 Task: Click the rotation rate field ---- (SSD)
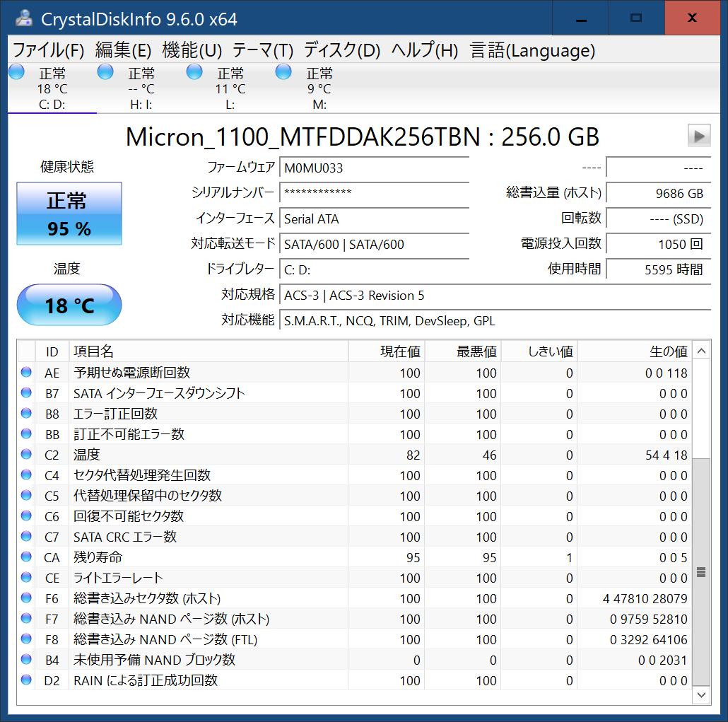click(x=658, y=219)
